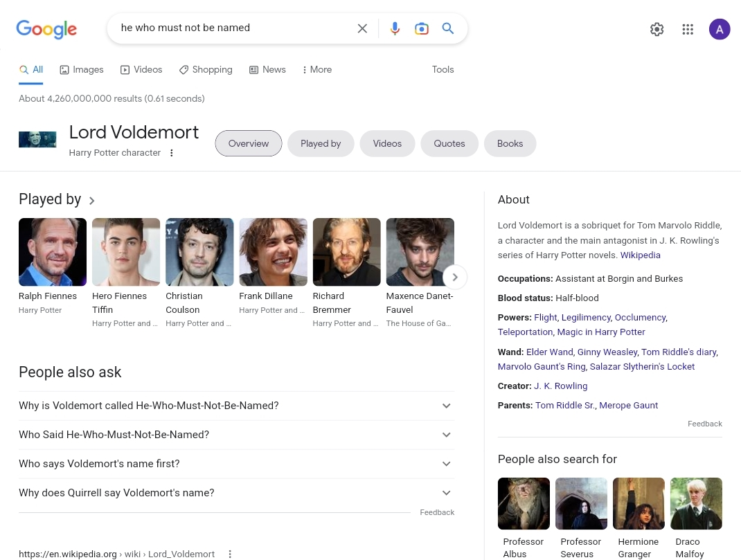The height and width of the screenshot is (560, 741).
Task: Open Marvolo Gaunt's Ring link
Action: coord(542,366)
